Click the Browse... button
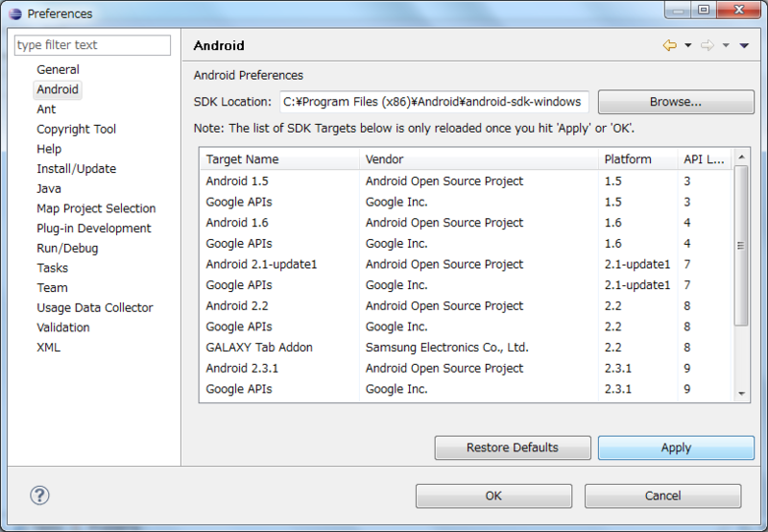 (676, 102)
